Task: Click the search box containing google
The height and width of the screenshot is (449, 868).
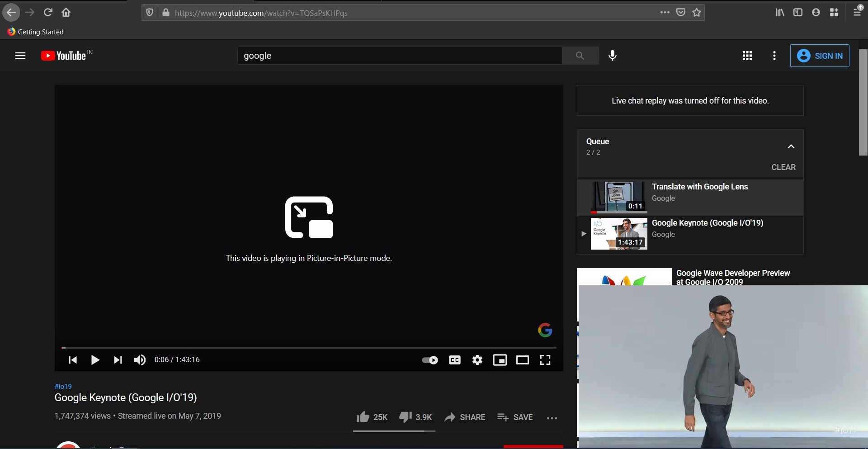Action: pos(400,56)
